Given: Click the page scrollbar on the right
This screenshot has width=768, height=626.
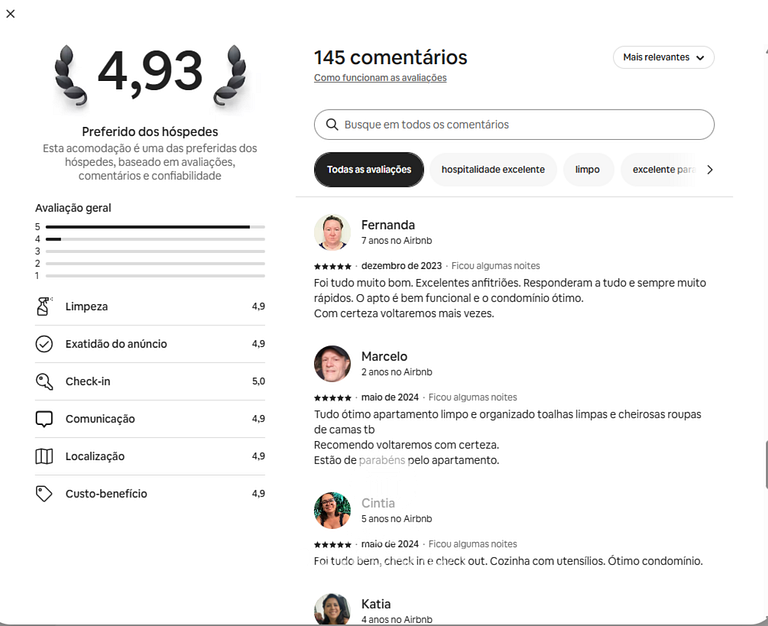Looking at the screenshot, I should 764,464.
